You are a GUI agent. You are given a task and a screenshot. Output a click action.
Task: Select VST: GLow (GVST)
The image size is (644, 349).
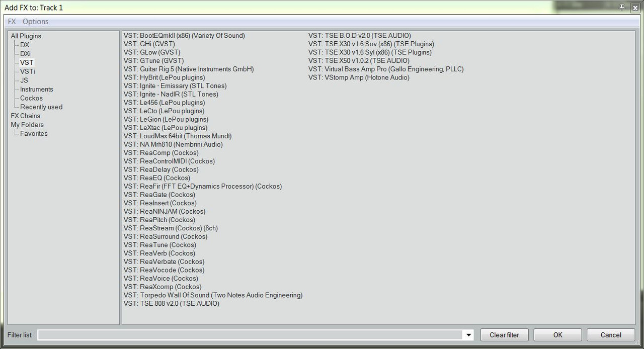coord(152,52)
